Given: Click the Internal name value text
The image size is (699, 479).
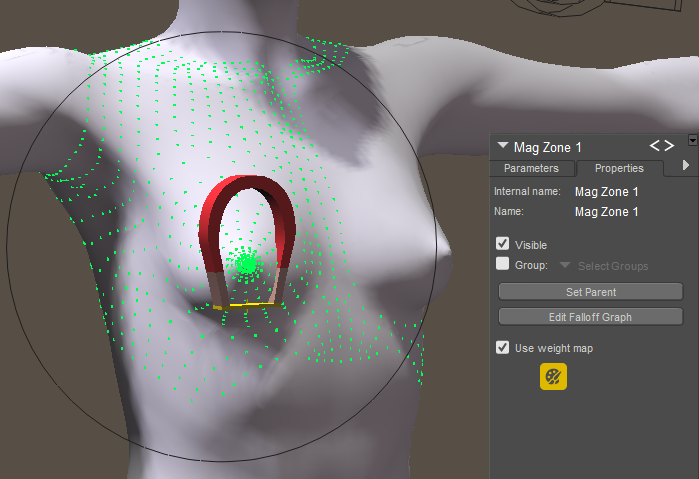Looking at the screenshot, I should (x=606, y=191).
